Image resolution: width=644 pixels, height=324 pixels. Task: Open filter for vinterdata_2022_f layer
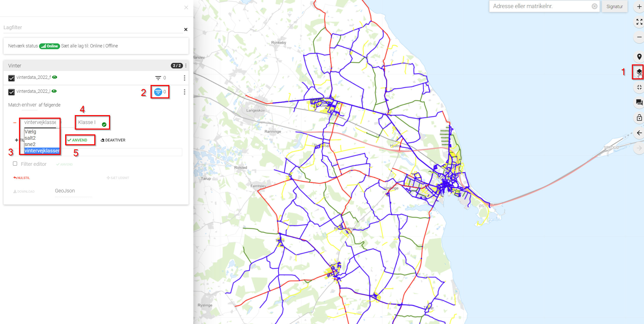(x=158, y=78)
